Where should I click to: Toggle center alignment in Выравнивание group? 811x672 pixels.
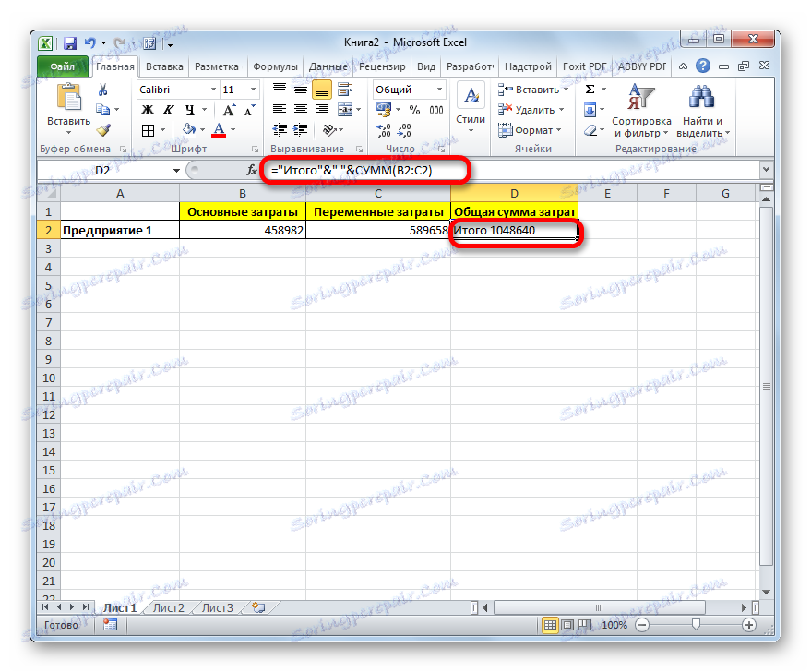click(299, 109)
